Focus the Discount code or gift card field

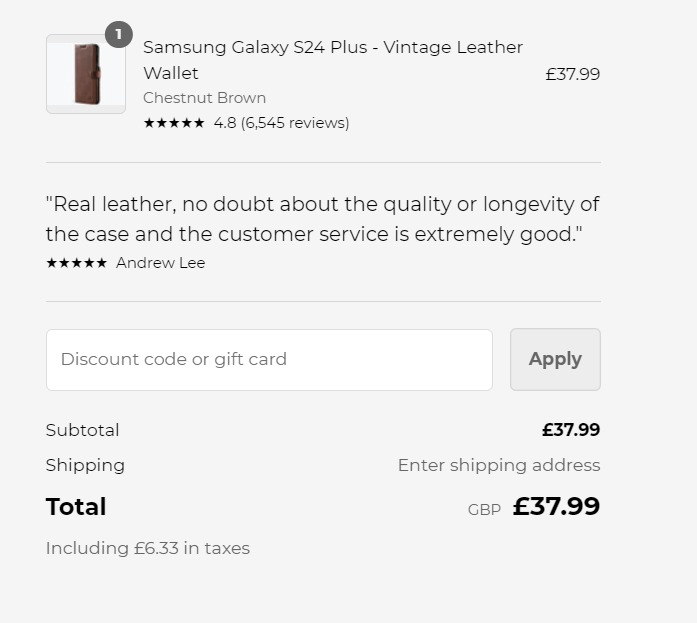[x=269, y=360]
